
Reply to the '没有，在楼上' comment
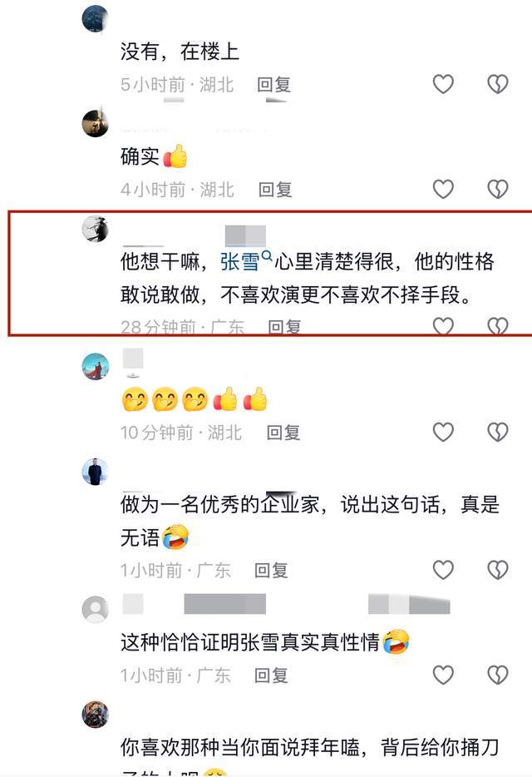coord(273,84)
